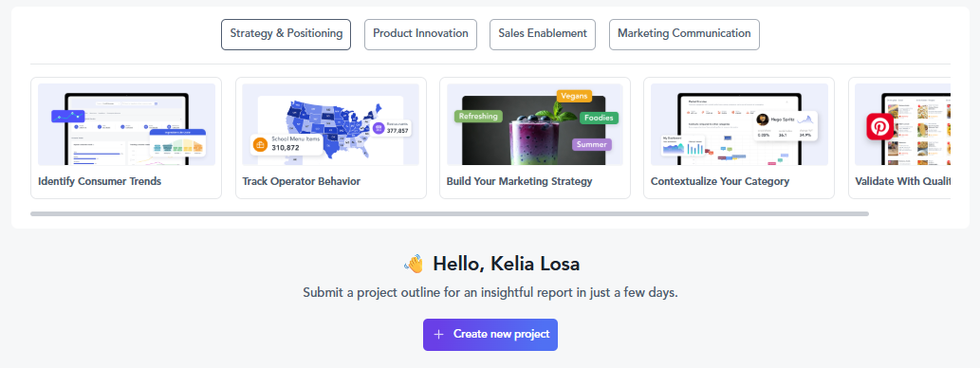
Task: Click the orange School Menu Items icon
Action: click(260, 145)
